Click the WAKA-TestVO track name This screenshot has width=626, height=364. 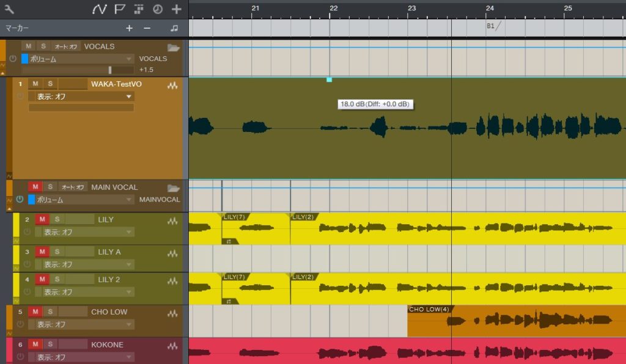pyautogui.click(x=116, y=84)
